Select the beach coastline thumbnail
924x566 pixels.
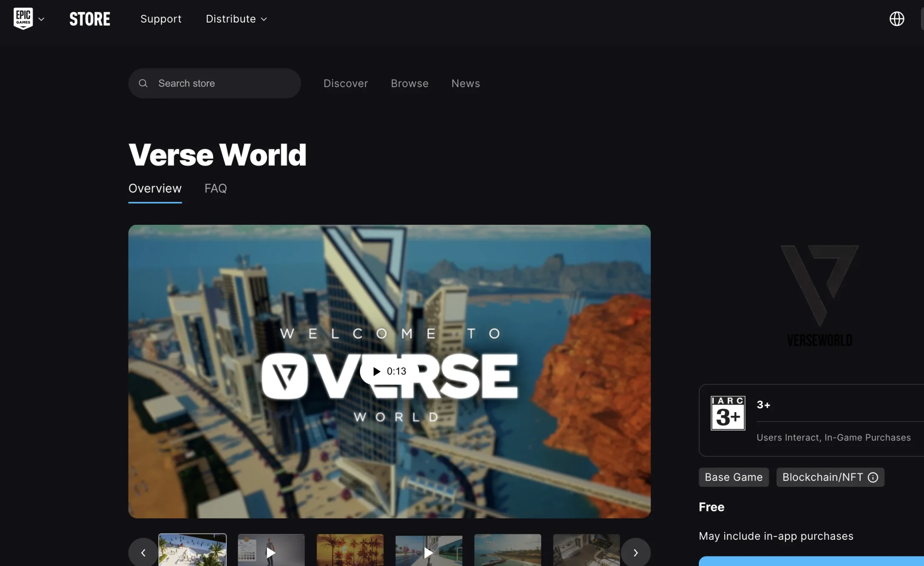tap(507, 550)
